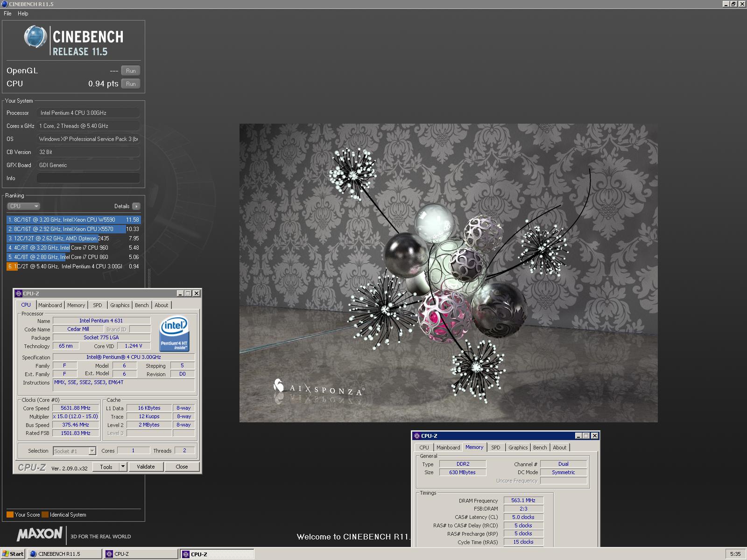Select the Xeon W5590 ranking row

point(73,220)
